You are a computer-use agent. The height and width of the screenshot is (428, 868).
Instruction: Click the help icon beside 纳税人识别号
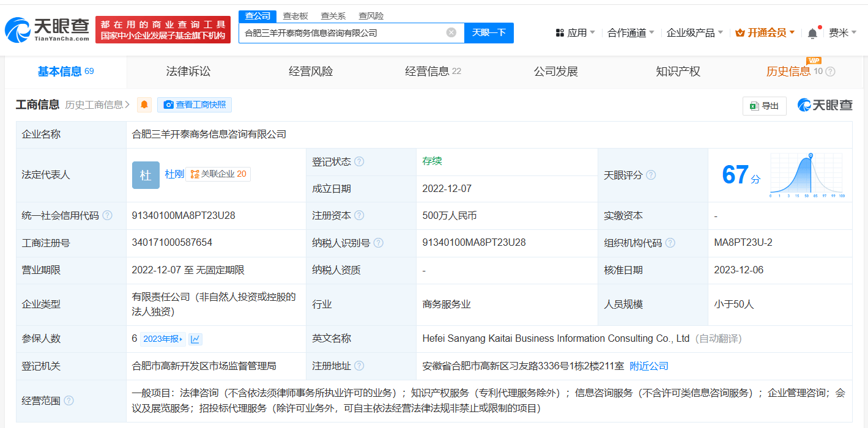[378, 243]
